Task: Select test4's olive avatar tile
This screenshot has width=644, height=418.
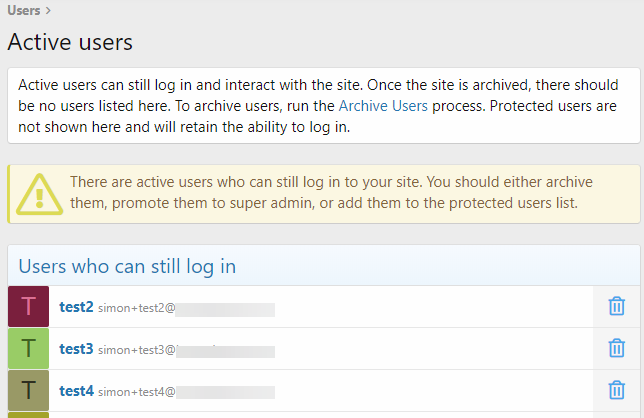Action: pos(28,390)
